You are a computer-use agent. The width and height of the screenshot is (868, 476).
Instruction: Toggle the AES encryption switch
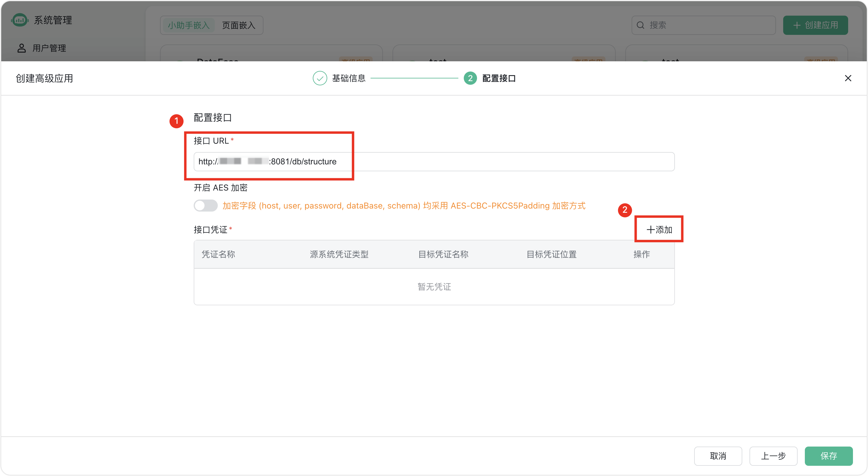tap(205, 205)
